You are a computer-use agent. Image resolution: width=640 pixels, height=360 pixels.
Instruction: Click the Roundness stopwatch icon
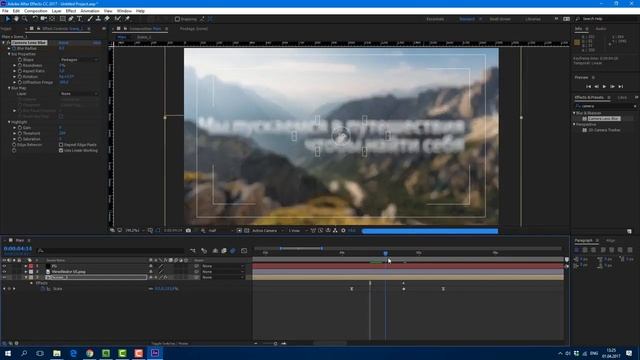[x=20, y=65]
